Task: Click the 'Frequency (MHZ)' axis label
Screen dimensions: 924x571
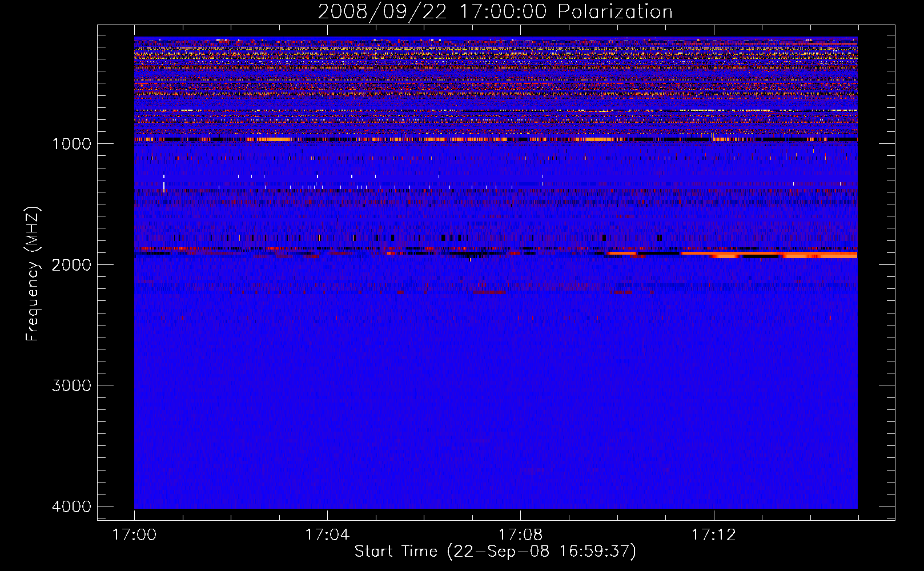Action: (x=33, y=274)
